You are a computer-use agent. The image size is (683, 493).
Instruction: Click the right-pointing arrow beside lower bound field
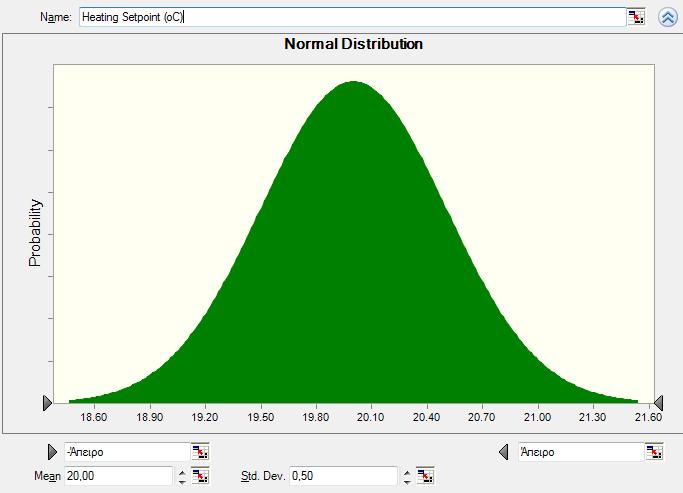(x=52, y=452)
